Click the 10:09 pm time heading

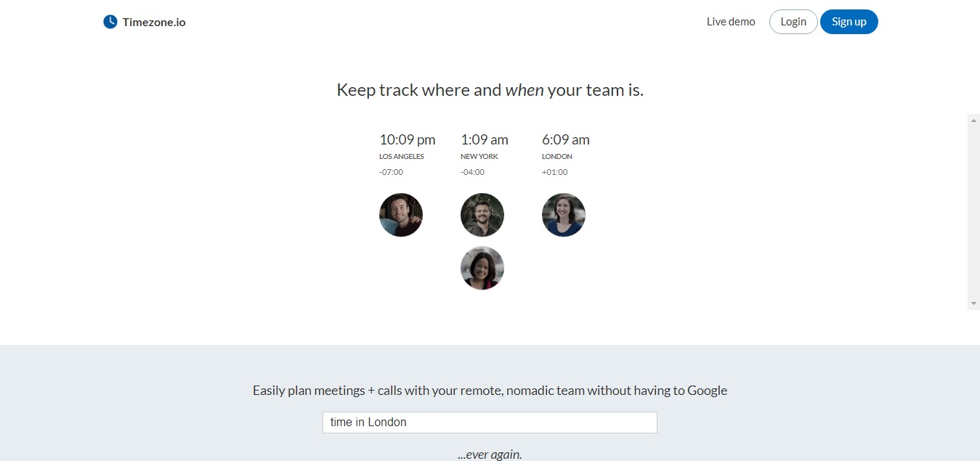(408, 139)
